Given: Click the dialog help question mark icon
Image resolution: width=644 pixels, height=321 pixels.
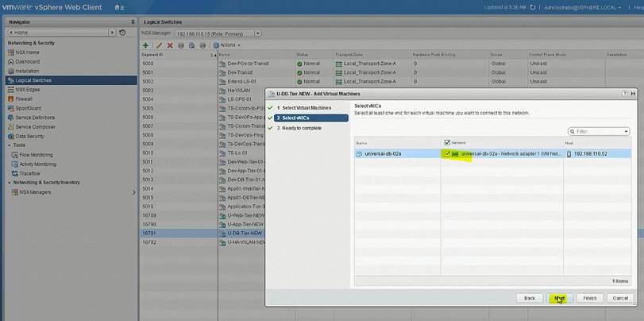Looking at the screenshot, I should coord(623,94).
